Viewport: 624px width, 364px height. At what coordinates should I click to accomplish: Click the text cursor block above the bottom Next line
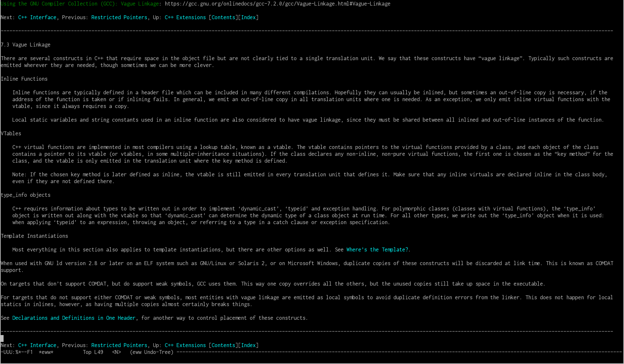[2, 338]
